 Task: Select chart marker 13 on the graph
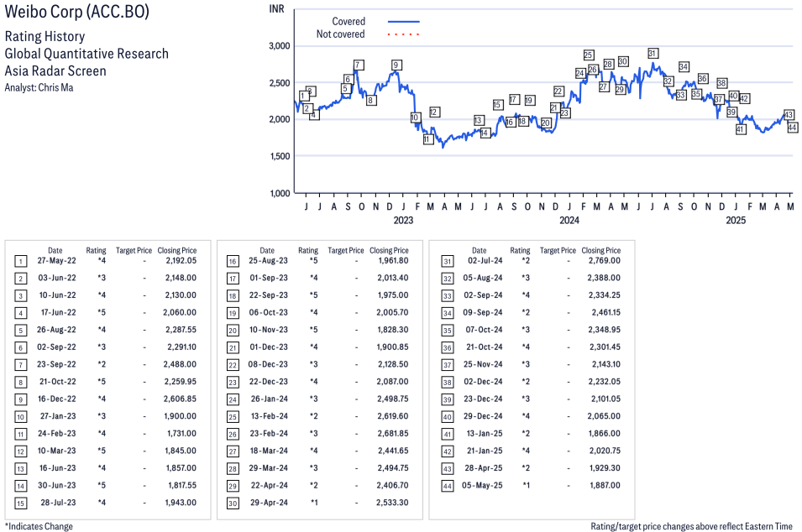pyautogui.click(x=479, y=121)
